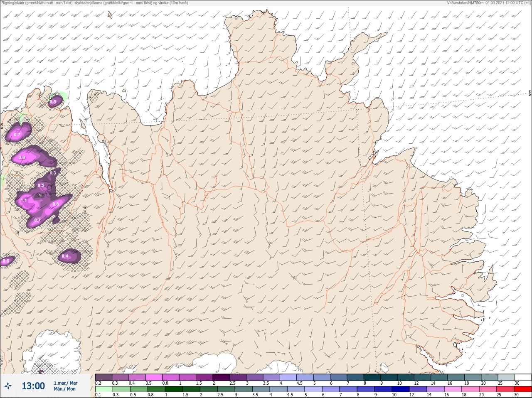
Task: Pick the white 30 swatch in upper legend
Action: coord(523,377)
